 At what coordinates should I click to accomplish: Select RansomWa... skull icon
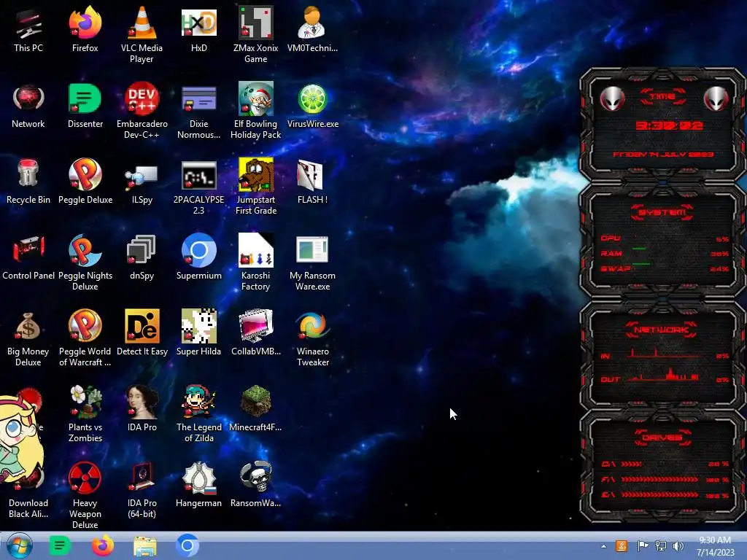click(256, 485)
